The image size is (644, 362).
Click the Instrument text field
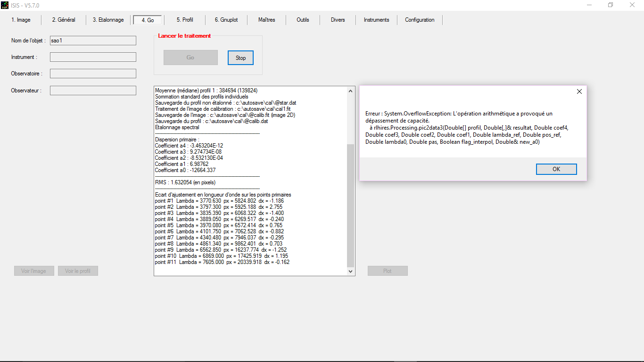(x=93, y=57)
